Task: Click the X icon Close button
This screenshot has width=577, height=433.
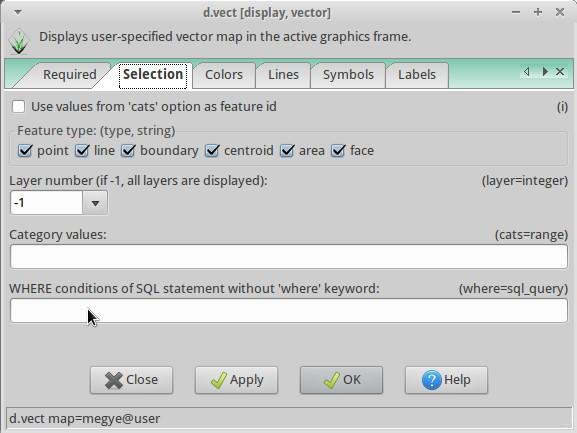Action: 131,380
